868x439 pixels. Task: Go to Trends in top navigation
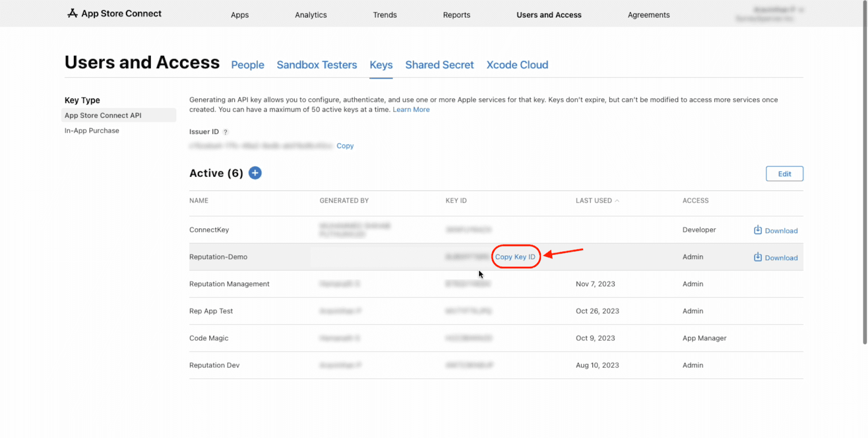[385, 15]
